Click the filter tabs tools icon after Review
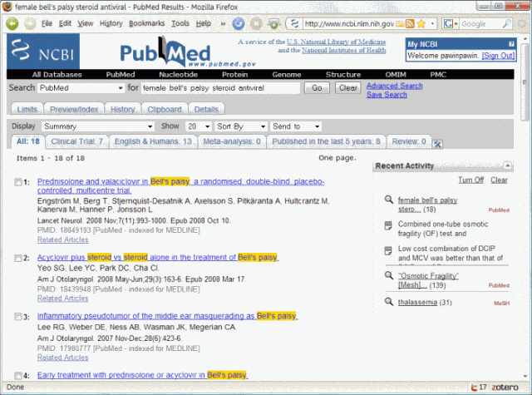The width and height of the screenshot is (532, 395). coord(437,144)
